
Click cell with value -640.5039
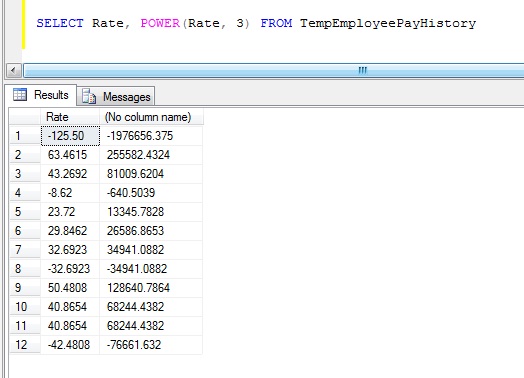(151, 193)
